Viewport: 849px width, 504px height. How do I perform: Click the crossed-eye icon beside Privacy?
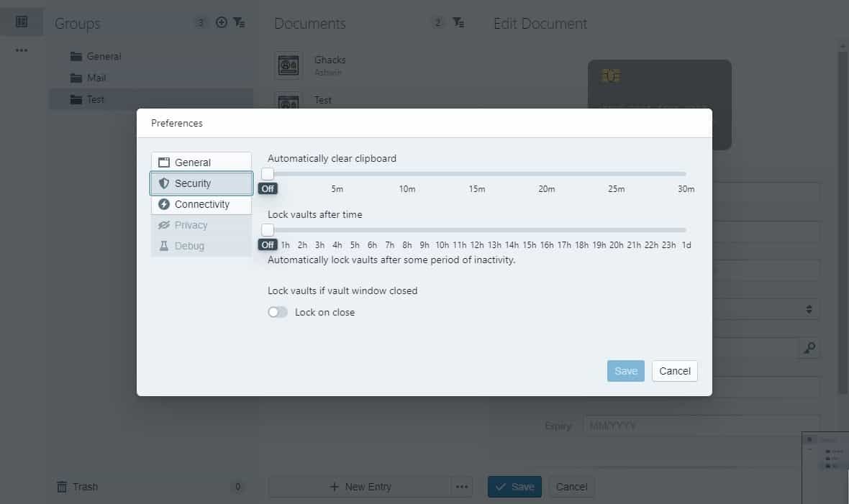coord(164,225)
